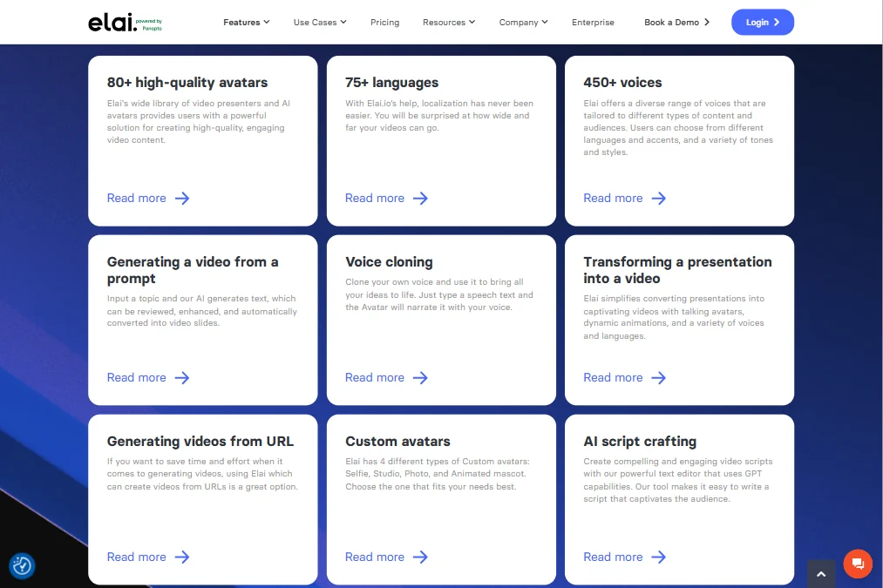The width and height of the screenshot is (883, 588).
Task: Click arrow icon in 75+ languages card
Action: [420, 198]
